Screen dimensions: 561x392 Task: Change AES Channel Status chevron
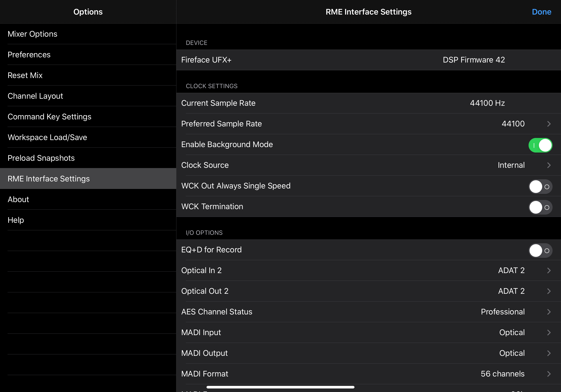549,312
